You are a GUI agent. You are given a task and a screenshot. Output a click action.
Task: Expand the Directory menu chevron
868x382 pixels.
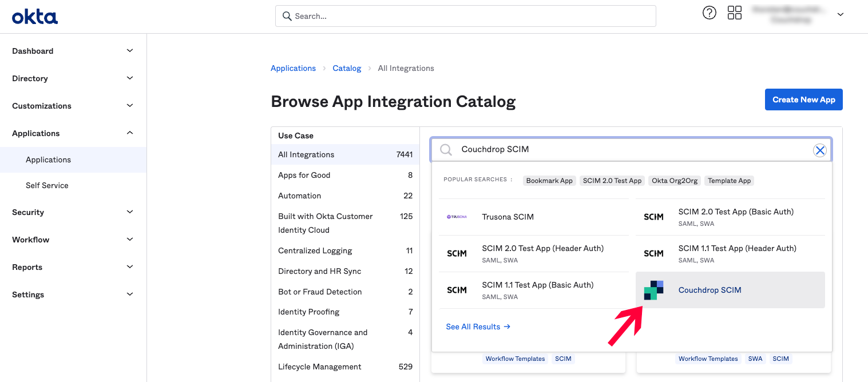(130, 78)
